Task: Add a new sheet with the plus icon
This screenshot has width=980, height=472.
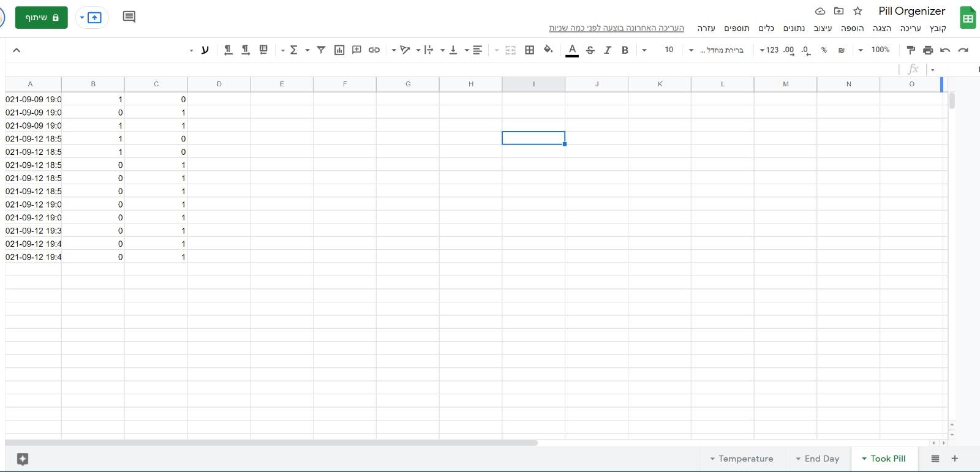Action: (x=954, y=459)
